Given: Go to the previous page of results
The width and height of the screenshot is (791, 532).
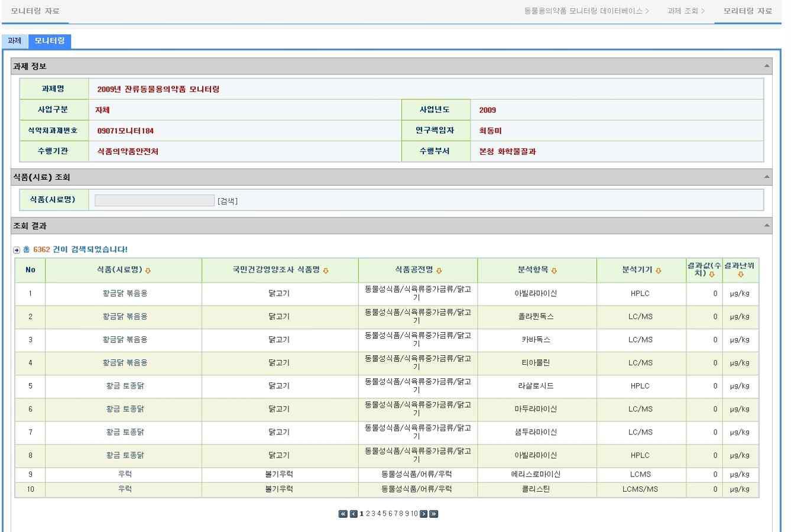Looking at the screenshot, I should [354, 514].
